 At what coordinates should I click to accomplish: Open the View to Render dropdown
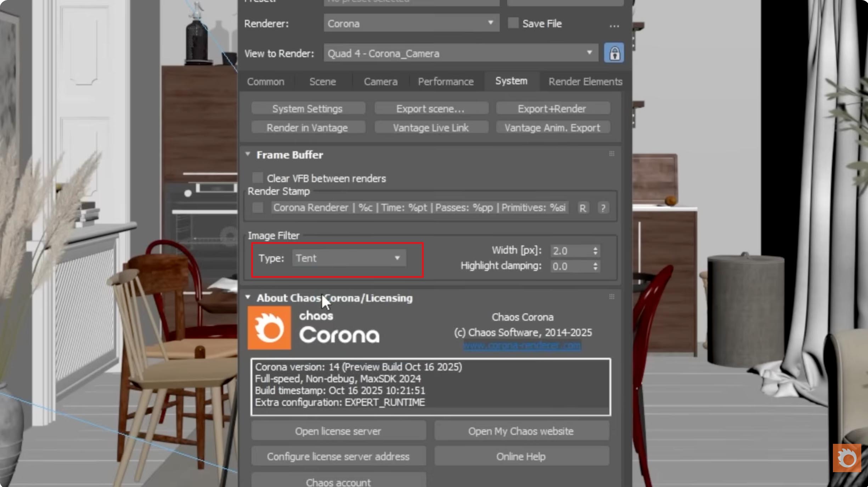coord(461,53)
